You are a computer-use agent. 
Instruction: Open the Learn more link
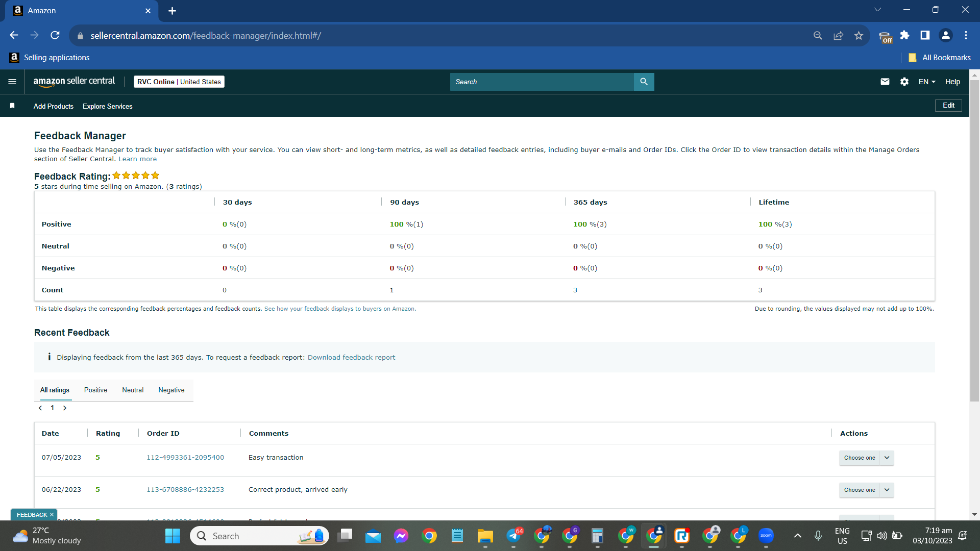point(138,159)
